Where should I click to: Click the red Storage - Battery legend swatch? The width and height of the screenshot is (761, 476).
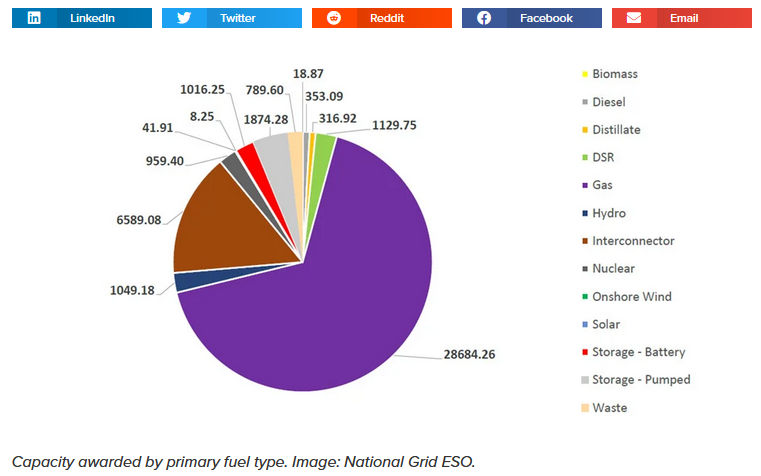point(583,353)
